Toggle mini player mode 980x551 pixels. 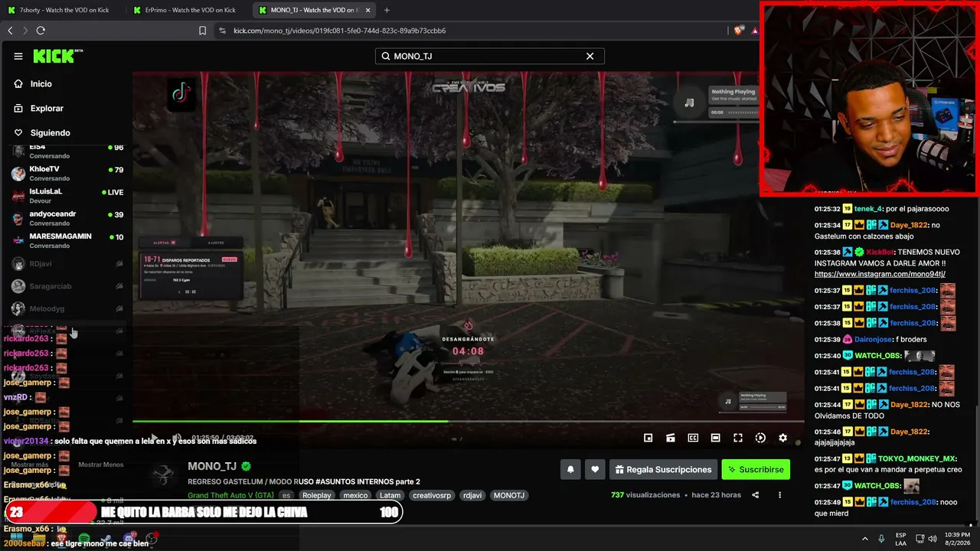point(648,438)
